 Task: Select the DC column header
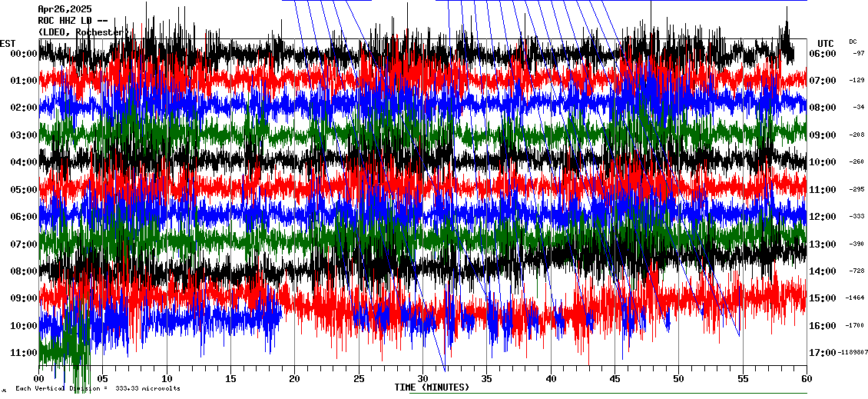pos(853,42)
